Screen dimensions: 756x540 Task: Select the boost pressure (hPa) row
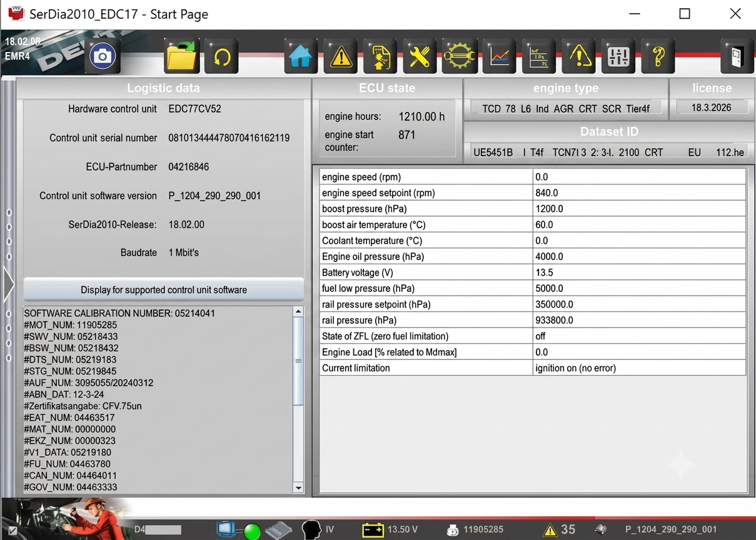click(x=533, y=209)
